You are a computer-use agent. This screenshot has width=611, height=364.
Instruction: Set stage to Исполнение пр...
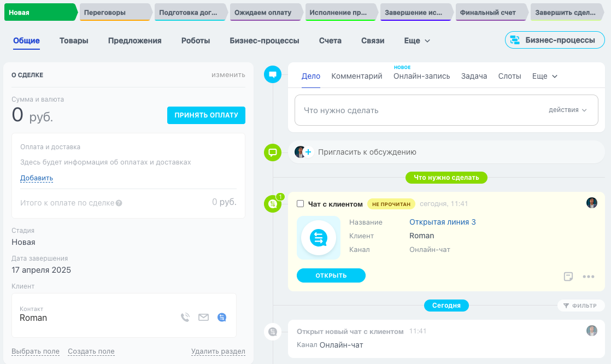(x=341, y=12)
